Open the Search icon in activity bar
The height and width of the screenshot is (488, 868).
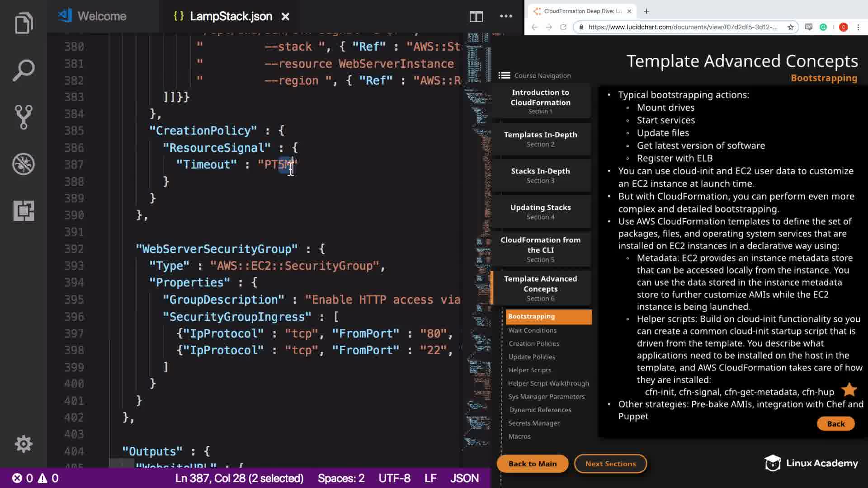pos(24,70)
